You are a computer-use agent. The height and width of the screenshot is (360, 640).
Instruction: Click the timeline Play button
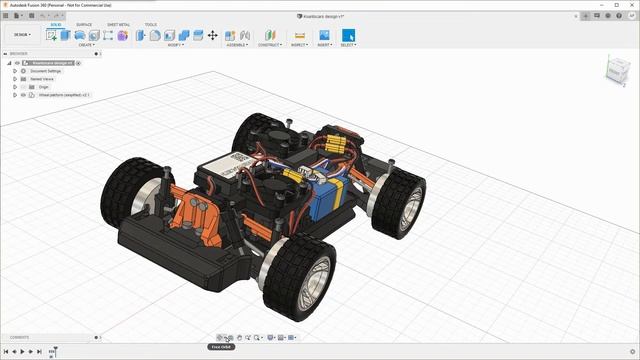coord(22,351)
